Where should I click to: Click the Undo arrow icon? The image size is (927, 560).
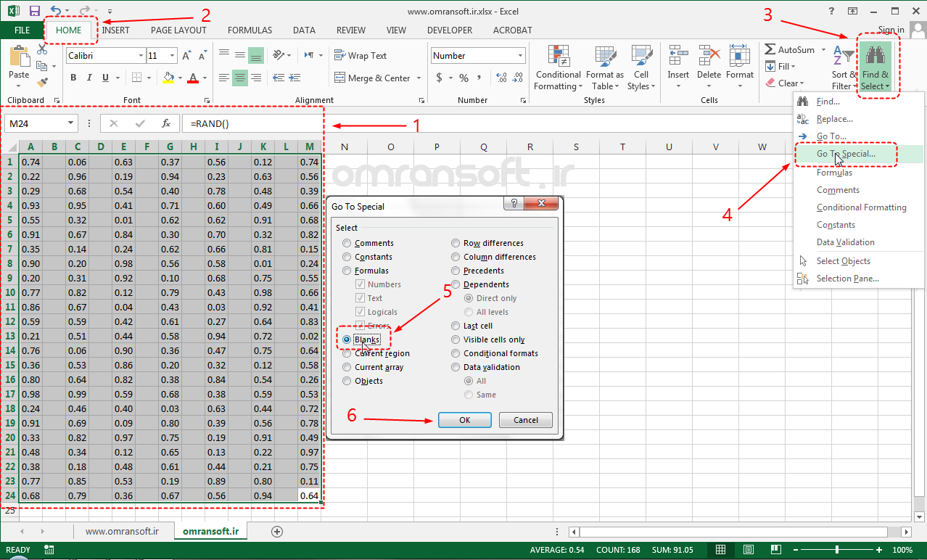point(57,11)
